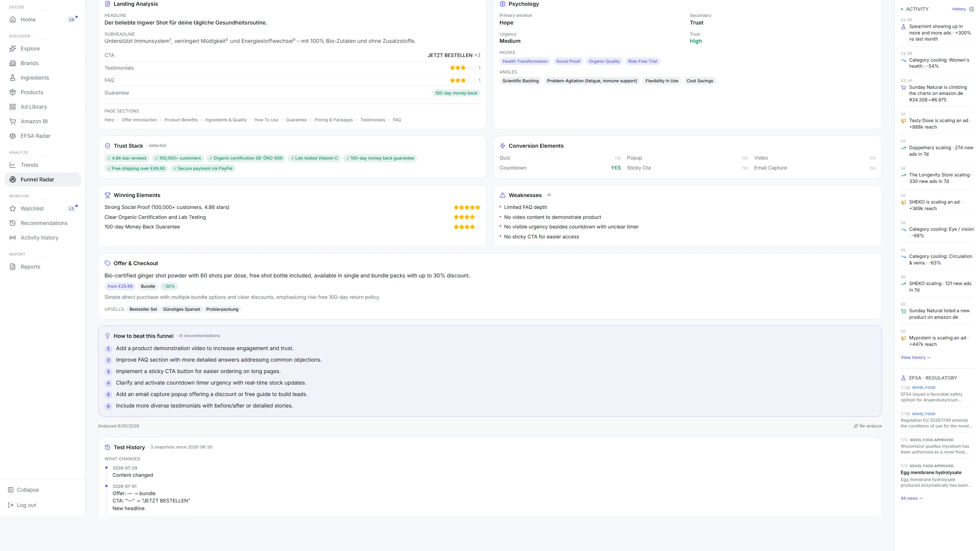Viewport: 980px width, 551px height.
Task: Click the Winning Elements trophy icon
Action: (x=108, y=195)
